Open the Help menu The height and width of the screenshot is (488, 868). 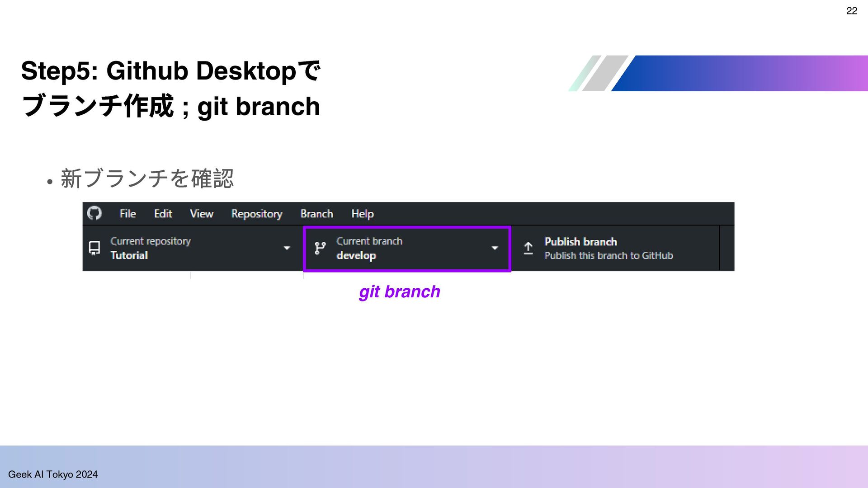coord(363,214)
